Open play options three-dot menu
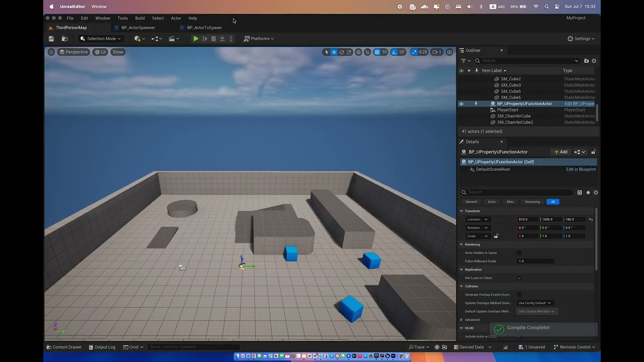Image resolution: width=644 pixels, height=362 pixels. (231, 39)
